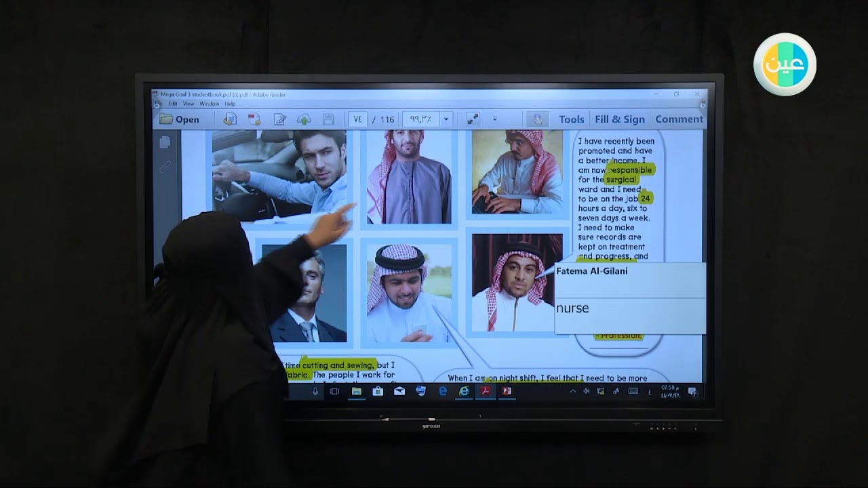
Task: Click photo of man in dark suit
Action: (309, 293)
